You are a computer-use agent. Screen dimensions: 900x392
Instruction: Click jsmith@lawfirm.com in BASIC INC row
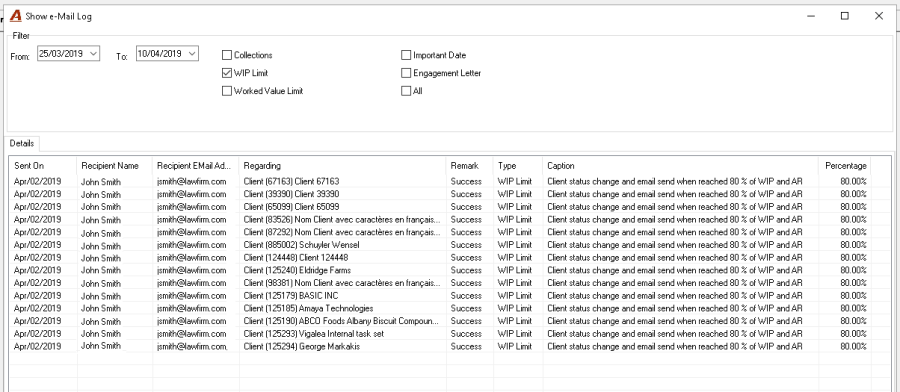(192, 296)
